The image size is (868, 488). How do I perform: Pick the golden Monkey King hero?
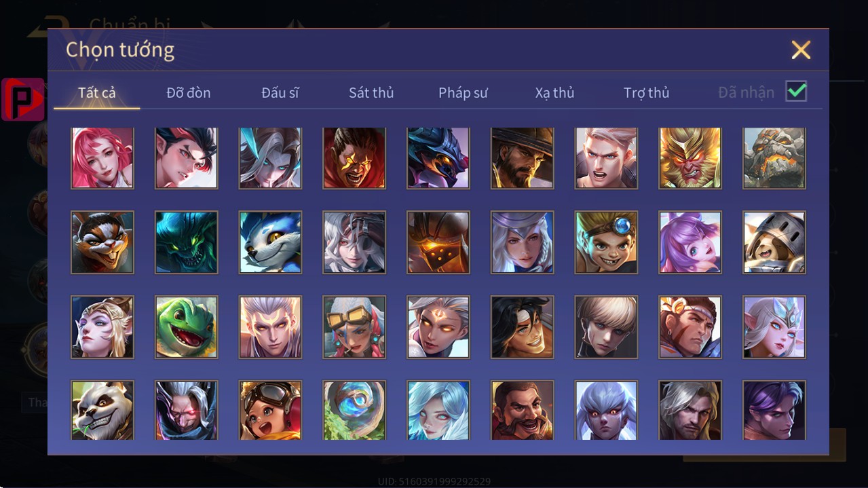[690, 157]
